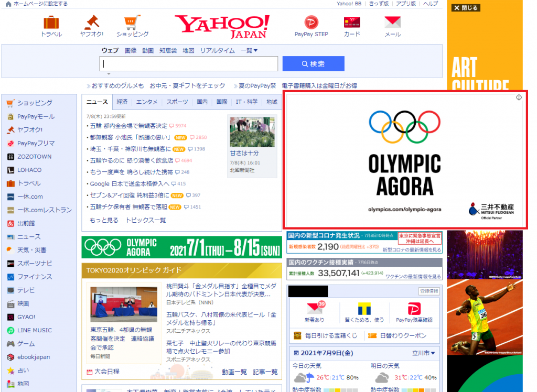This screenshot has width=537, height=392.
Task: Click the web search input field
Action: [x=188, y=64]
